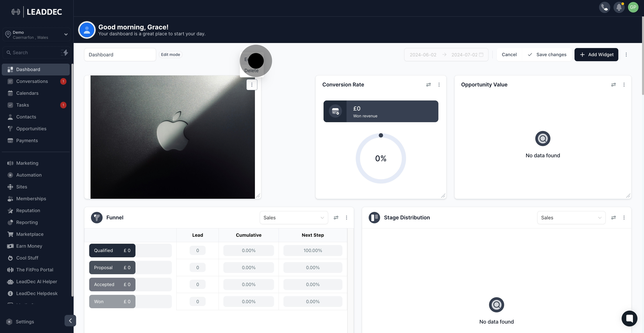Open dashboard toolbar three-dot options
This screenshot has height=333, width=644.
(x=626, y=55)
